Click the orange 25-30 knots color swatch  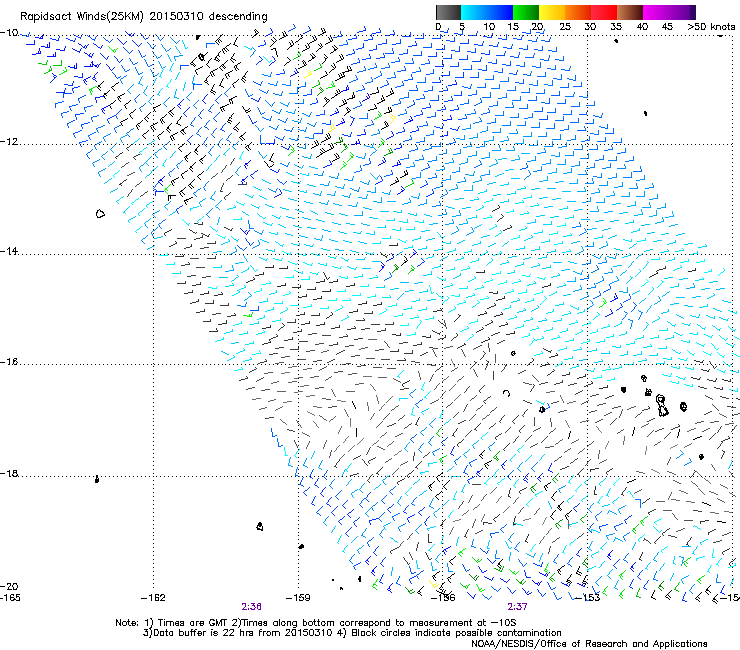578,12
